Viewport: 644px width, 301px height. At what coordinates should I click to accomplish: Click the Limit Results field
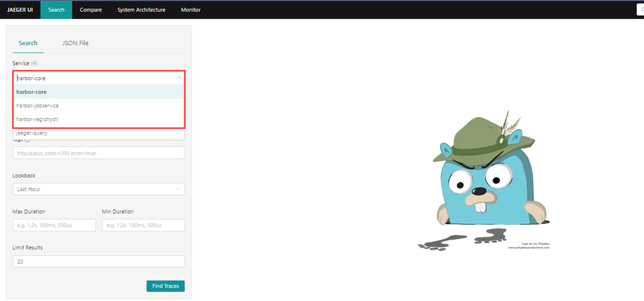[x=99, y=261]
